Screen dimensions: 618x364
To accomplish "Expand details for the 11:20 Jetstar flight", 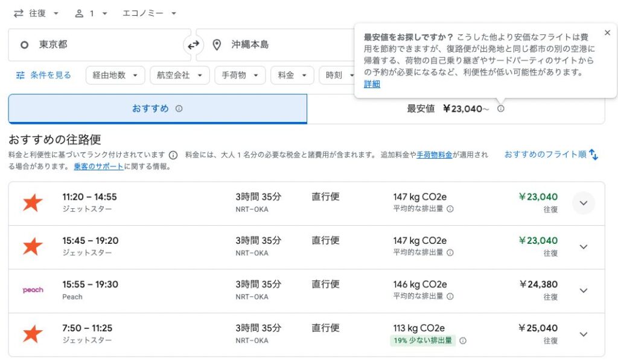I will click(583, 203).
